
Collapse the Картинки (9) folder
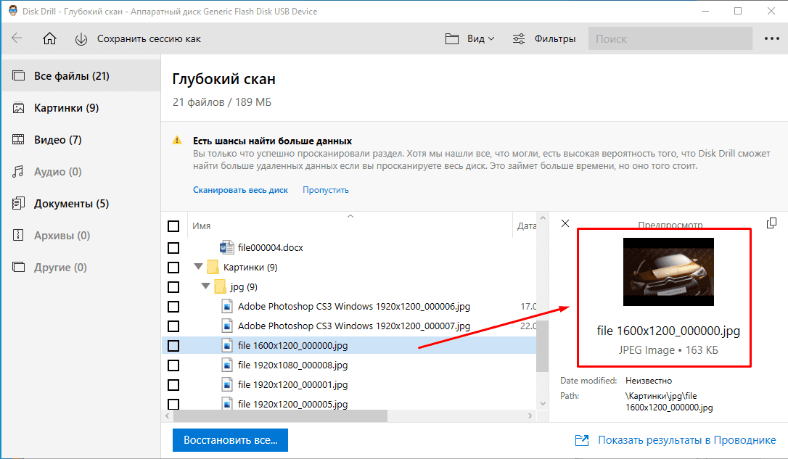(196, 267)
